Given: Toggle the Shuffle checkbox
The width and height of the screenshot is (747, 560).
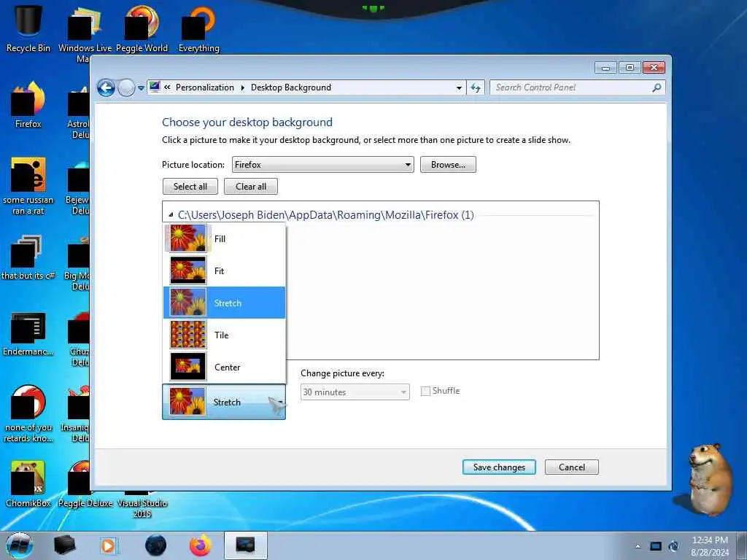Looking at the screenshot, I should click(425, 391).
